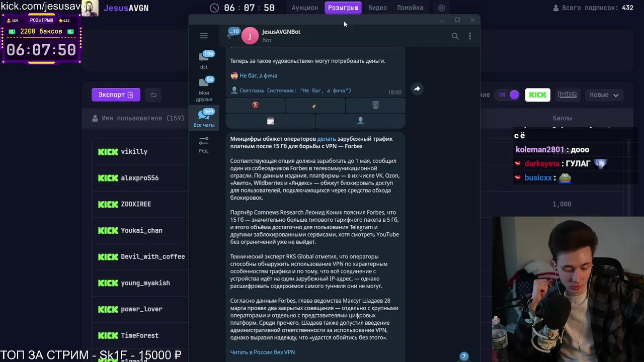Select the KICK platform filter

(537, 95)
